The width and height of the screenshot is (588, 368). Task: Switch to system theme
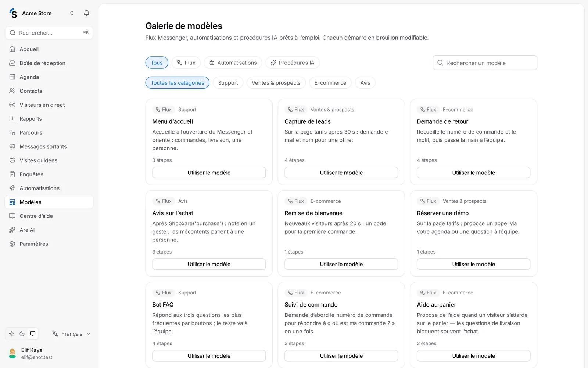tap(33, 334)
